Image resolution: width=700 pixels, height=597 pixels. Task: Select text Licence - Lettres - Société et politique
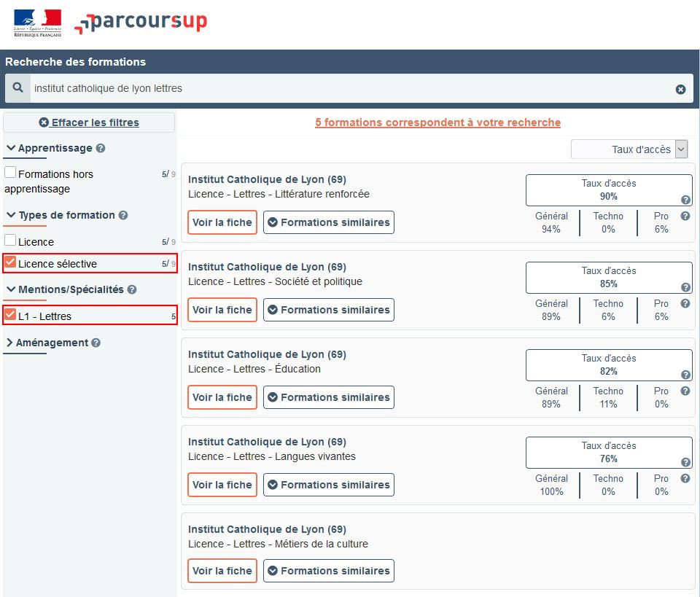click(x=275, y=281)
